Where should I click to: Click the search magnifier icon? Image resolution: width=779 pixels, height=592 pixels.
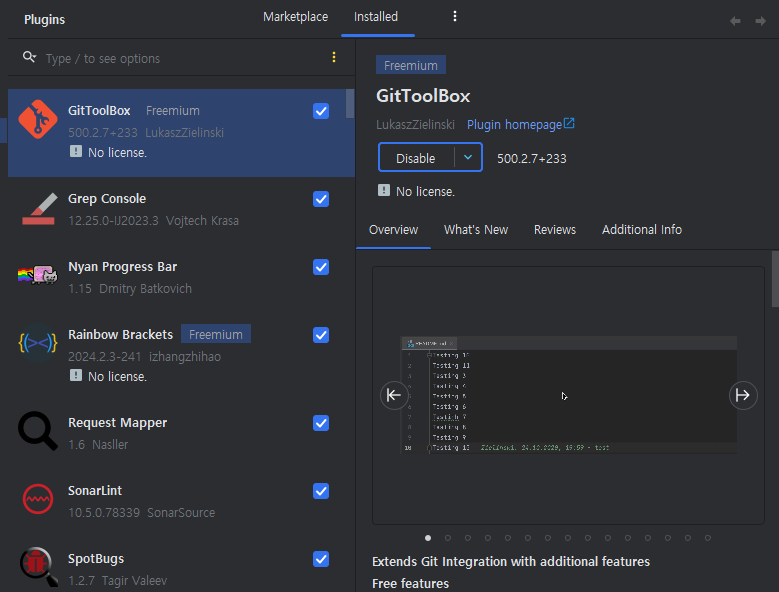click(29, 57)
